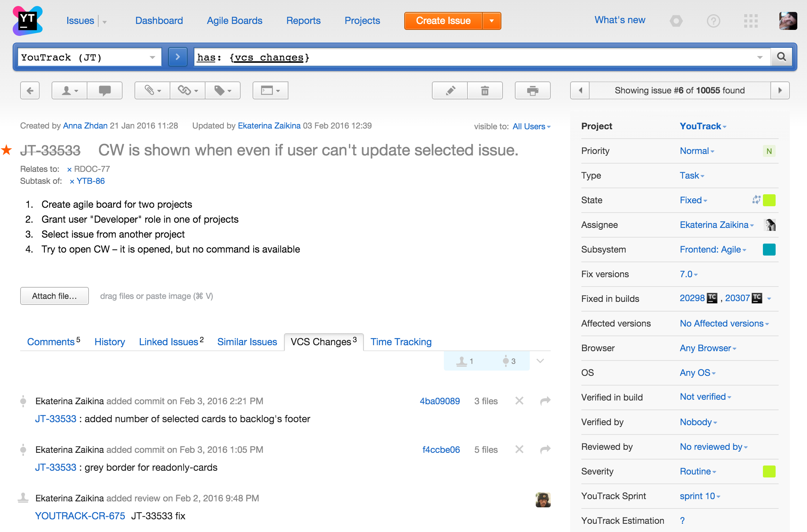Open the apps grid menu icon
The width and height of the screenshot is (807, 532).
coord(751,21)
